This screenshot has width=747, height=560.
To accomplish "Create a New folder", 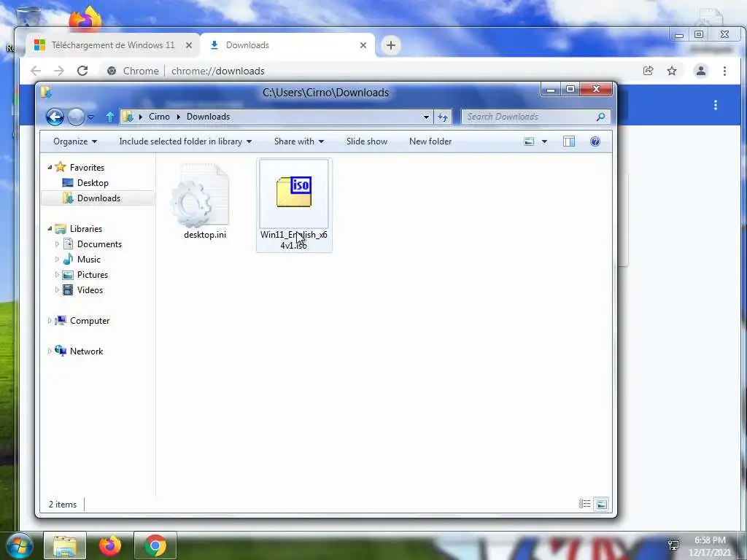I will coord(430,141).
